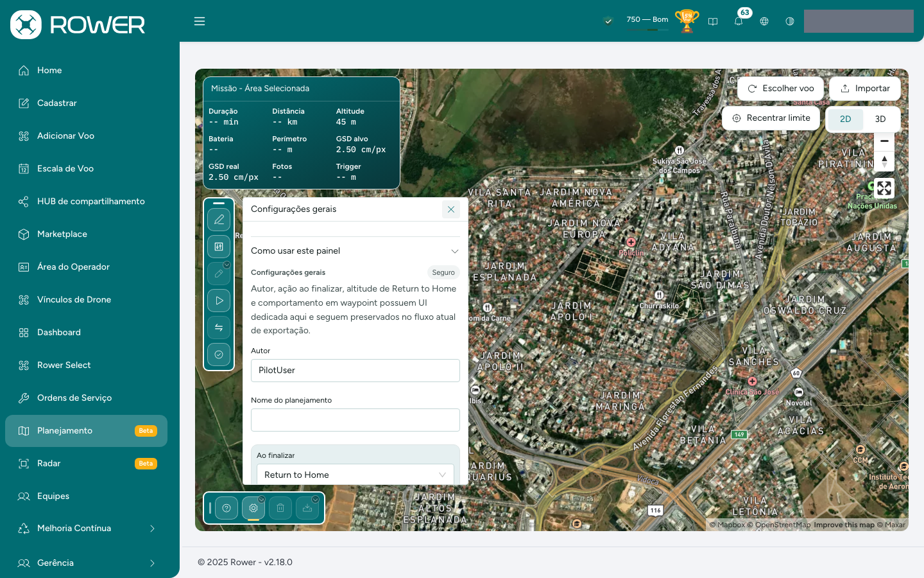Open the notifications bell icon

pyautogui.click(x=739, y=21)
